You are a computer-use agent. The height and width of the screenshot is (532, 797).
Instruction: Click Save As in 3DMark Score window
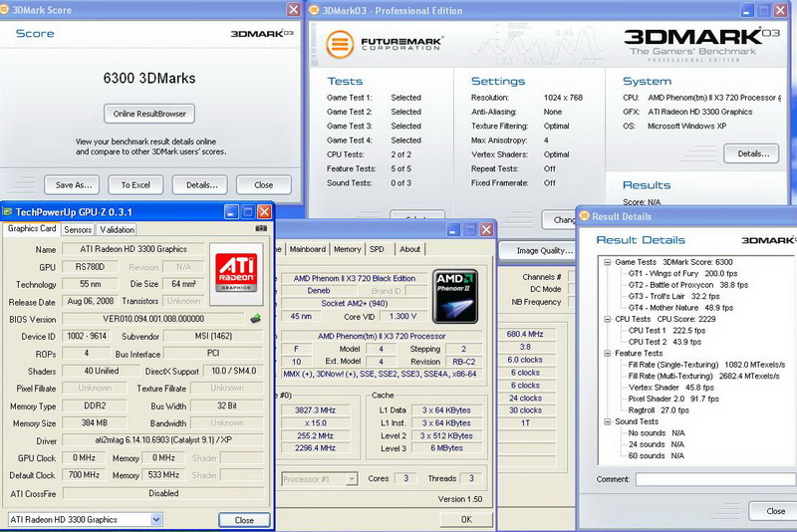(x=72, y=185)
